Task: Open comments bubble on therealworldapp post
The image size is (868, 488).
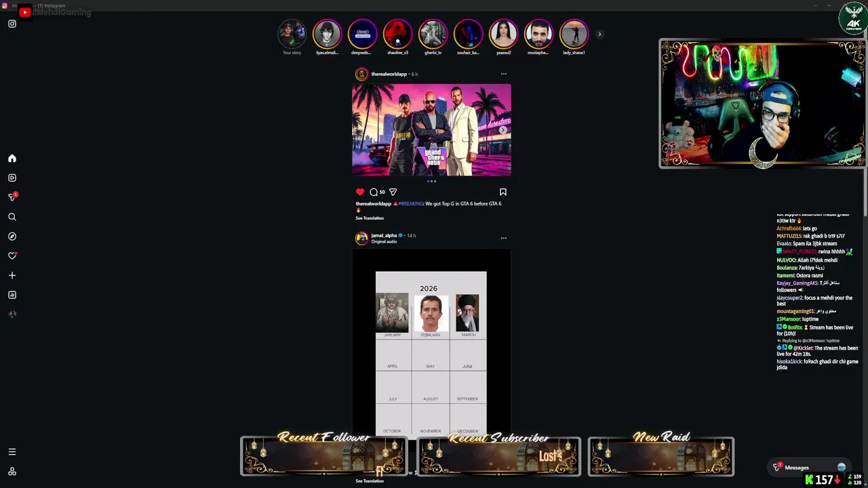Action: coord(374,192)
